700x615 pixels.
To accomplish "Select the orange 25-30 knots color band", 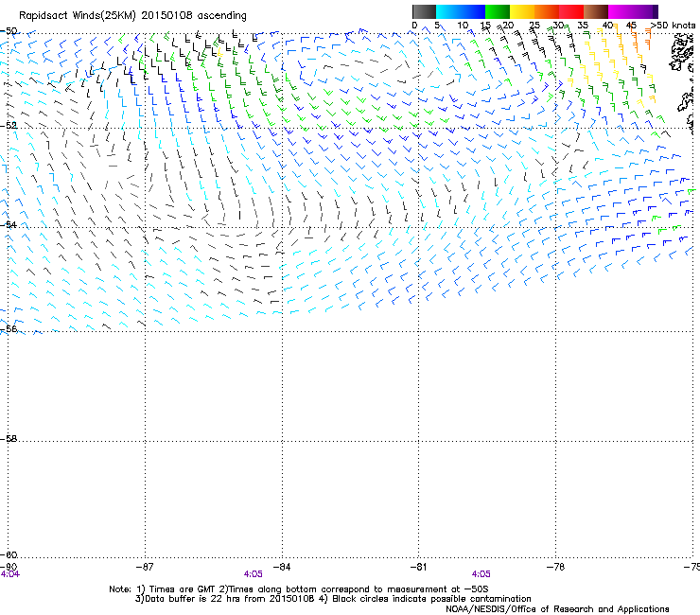I will 547,11.
